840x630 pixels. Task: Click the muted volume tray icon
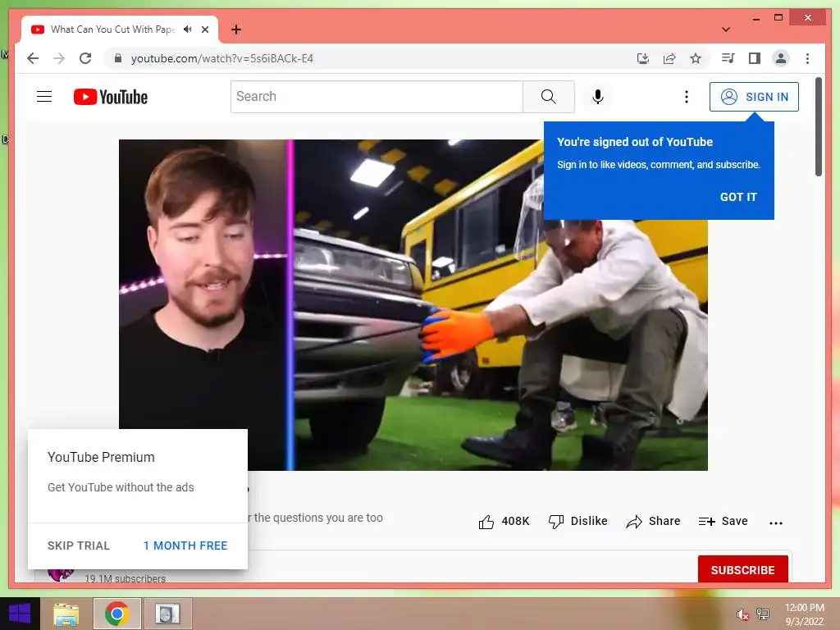[x=742, y=614]
